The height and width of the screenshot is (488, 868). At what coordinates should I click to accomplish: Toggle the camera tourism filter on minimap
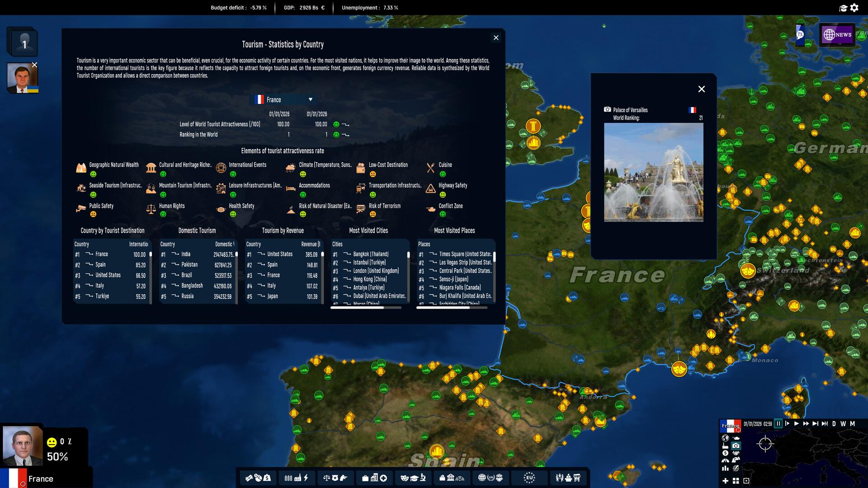[x=736, y=446]
